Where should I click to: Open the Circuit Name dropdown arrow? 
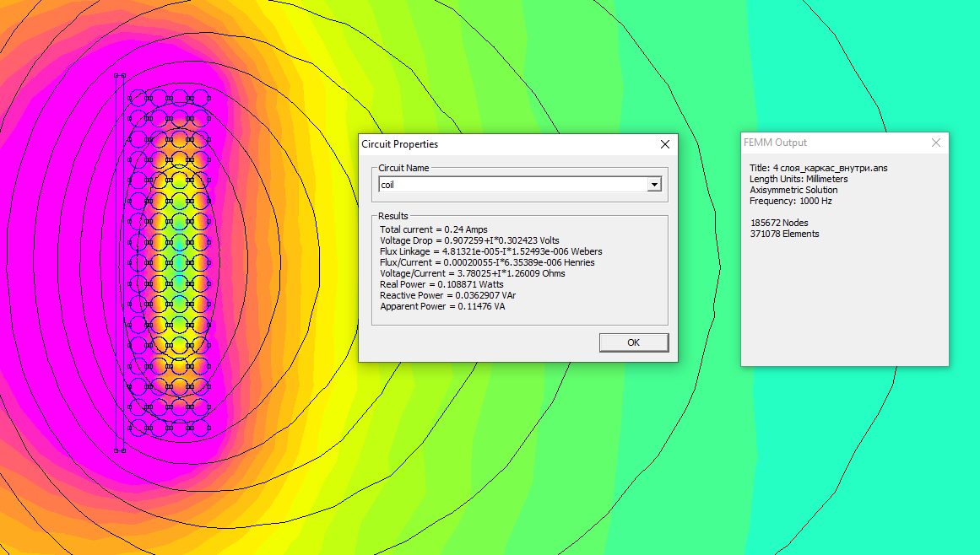tap(654, 184)
